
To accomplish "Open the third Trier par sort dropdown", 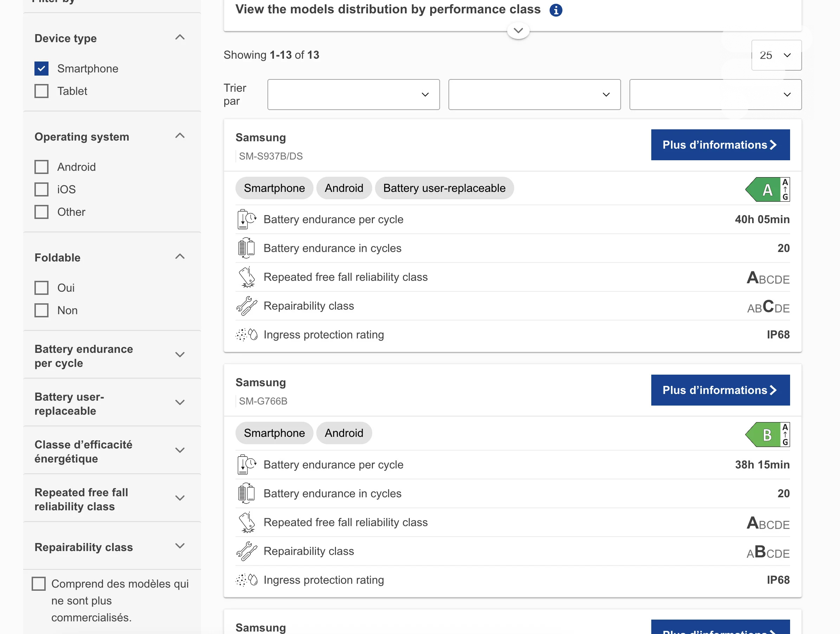I will [x=716, y=95].
